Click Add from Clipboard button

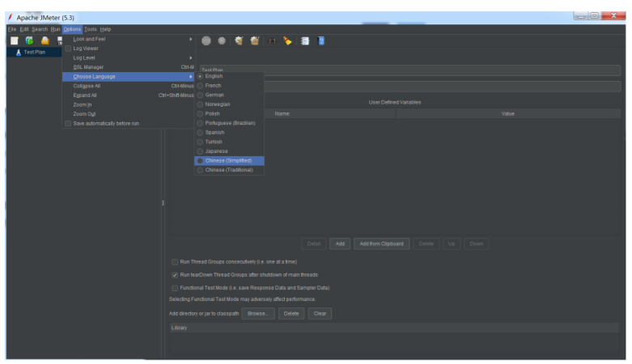[x=381, y=243]
